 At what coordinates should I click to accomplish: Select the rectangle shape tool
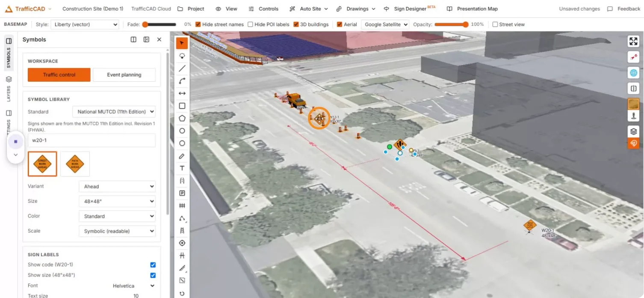182,106
